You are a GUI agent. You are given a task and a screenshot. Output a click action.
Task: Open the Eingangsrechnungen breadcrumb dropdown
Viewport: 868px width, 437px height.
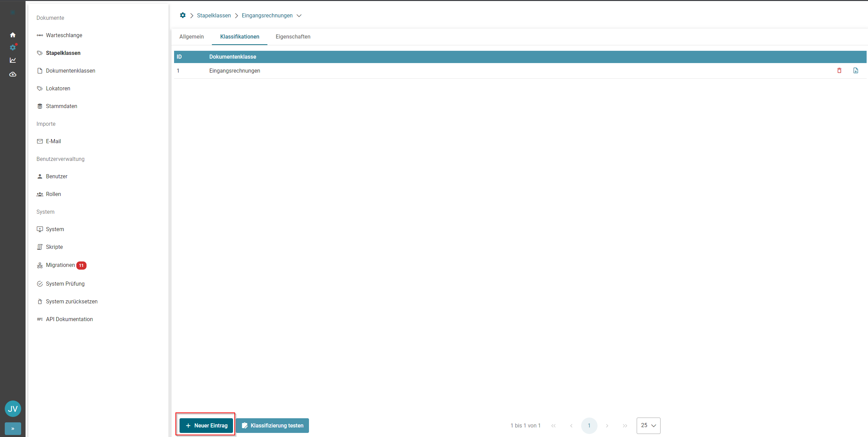[299, 16]
